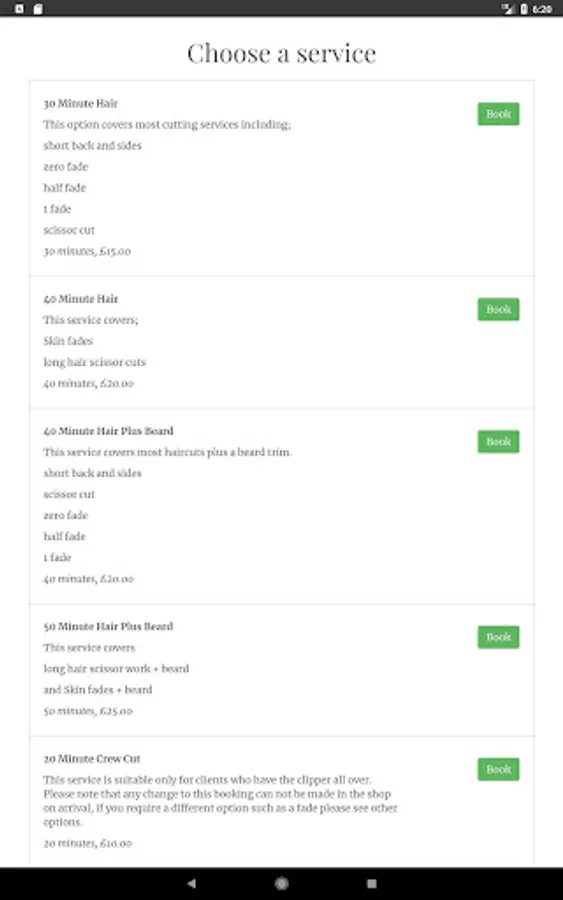Click the Choose a service heading
563x900 pixels.
pyautogui.click(x=281, y=53)
